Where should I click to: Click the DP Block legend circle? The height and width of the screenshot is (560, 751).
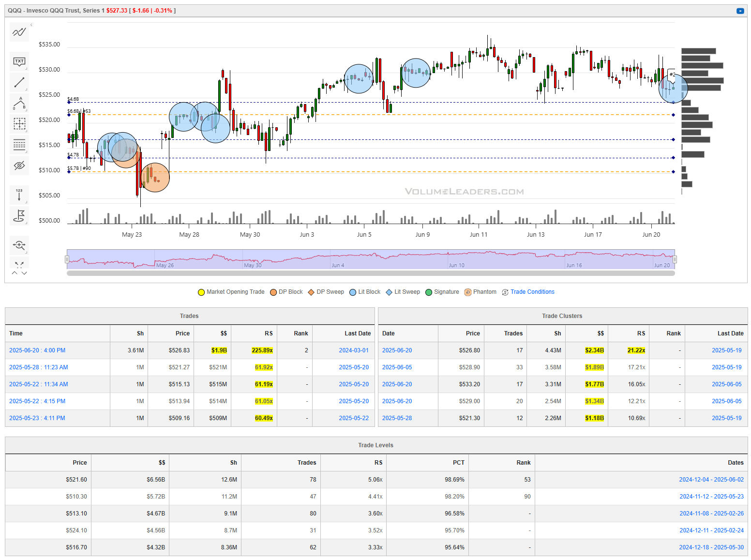tap(273, 292)
